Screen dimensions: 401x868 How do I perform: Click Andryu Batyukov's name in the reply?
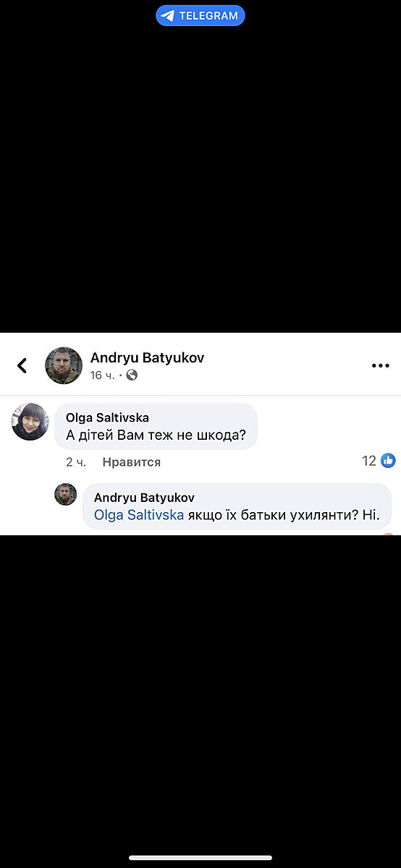[144, 498]
